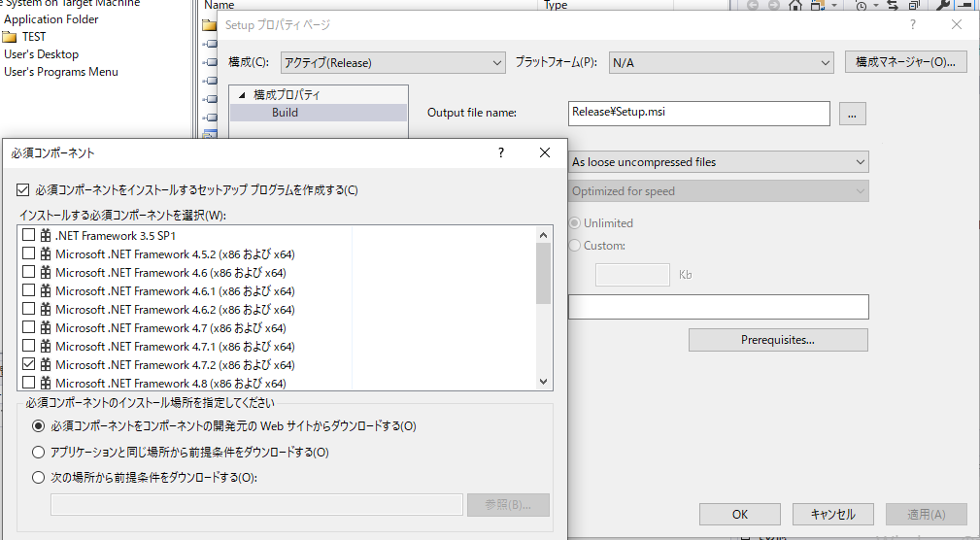Image resolution: width=980 pixels, height=540 pixels.
Task: Select 次の場所から前提条件をダウンロードする radio
Action: (x=38, y=478)
